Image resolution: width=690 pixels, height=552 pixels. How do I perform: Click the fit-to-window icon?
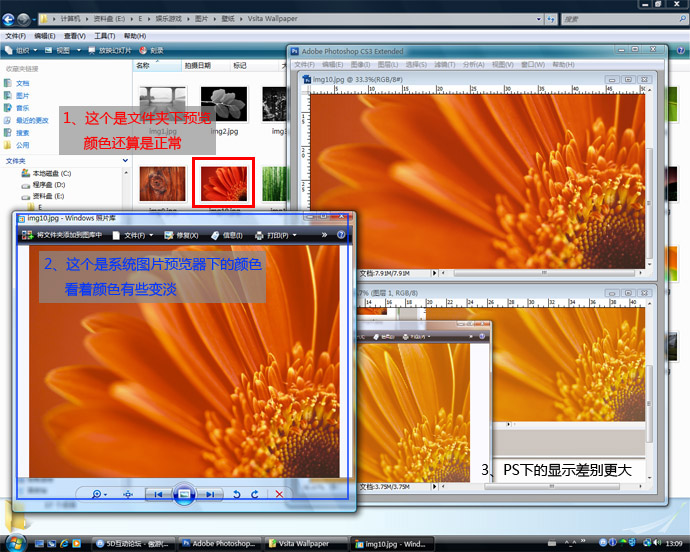[128, 494]
